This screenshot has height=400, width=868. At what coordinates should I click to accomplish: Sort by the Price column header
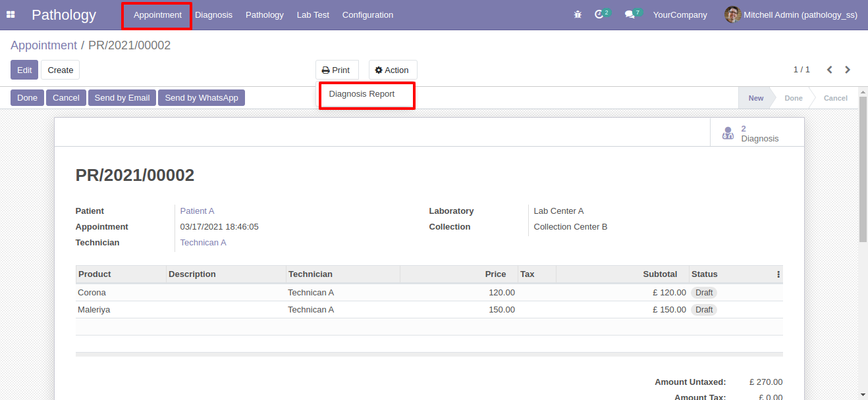coord(458,274)
